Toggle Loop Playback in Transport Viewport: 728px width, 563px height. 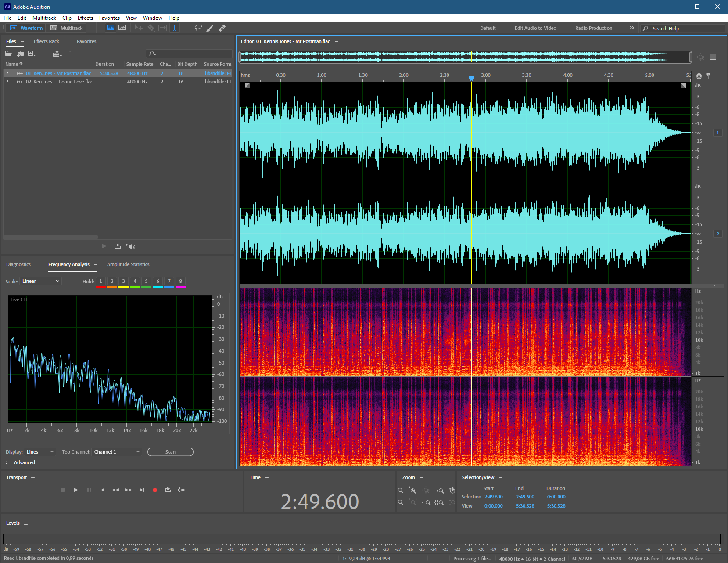[x=168, y=490]
